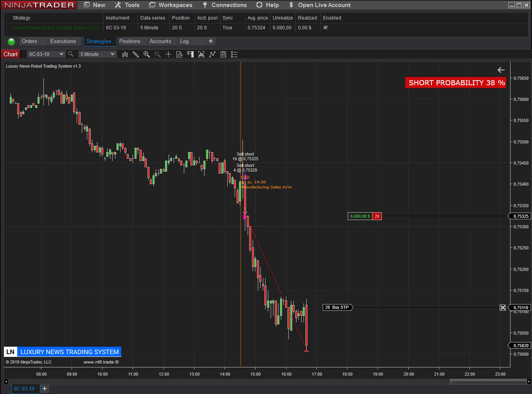This screenshot has width=532, height=394.
Task: Click Open Live Account link
Action: click(324, 5)
